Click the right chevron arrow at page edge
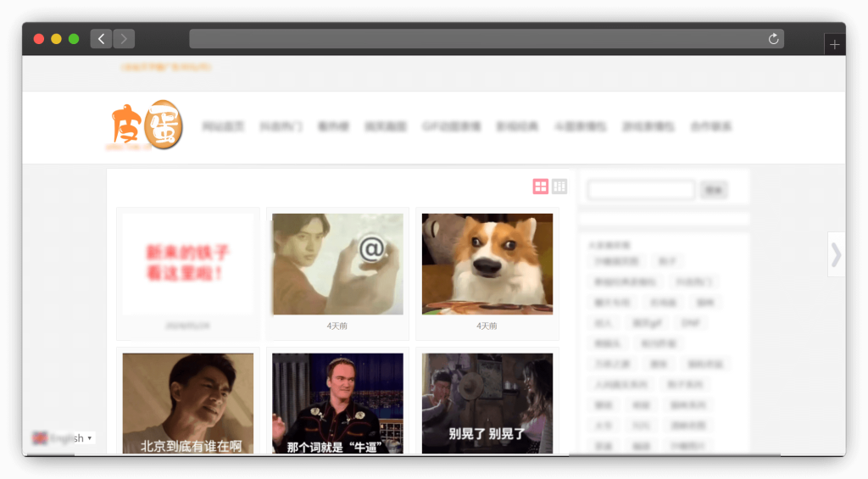The image size is (868, 479). 836,254
